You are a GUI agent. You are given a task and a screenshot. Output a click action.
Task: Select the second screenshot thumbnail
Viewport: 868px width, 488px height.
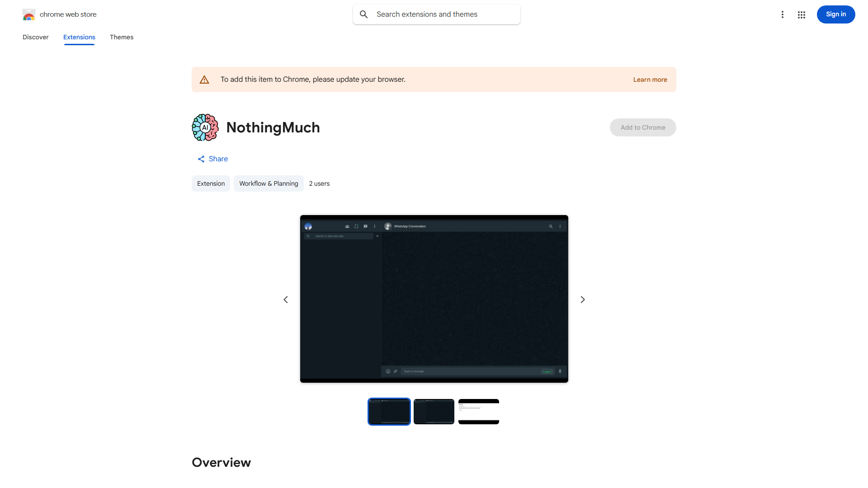tap(434, 412)
